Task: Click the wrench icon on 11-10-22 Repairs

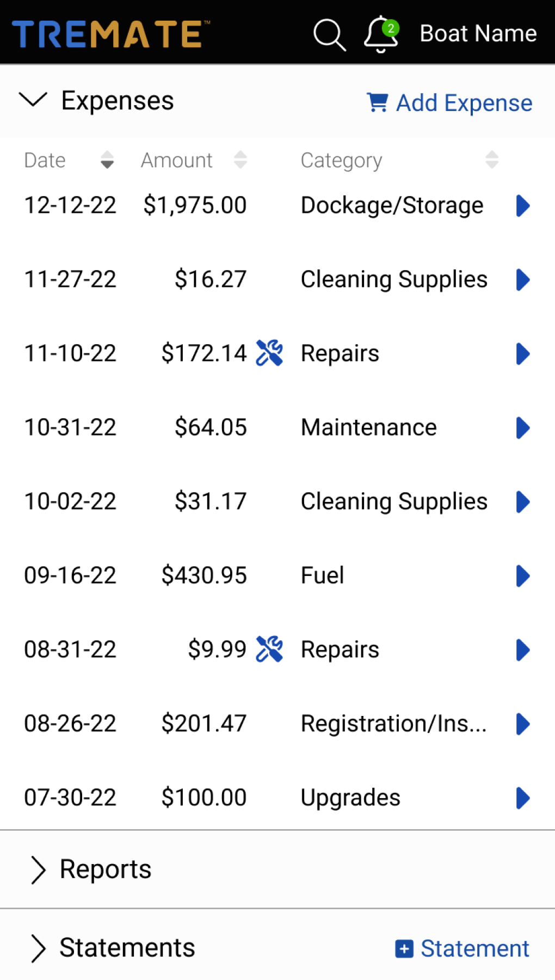Action: click(x=269, y=353)
